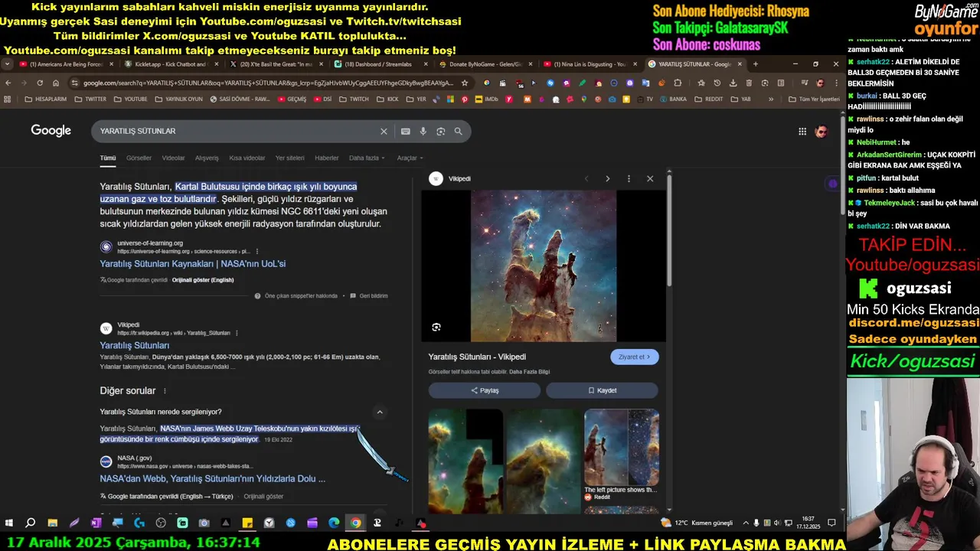
Task: Open the Google apps grid
Action: tap(802, 132)
